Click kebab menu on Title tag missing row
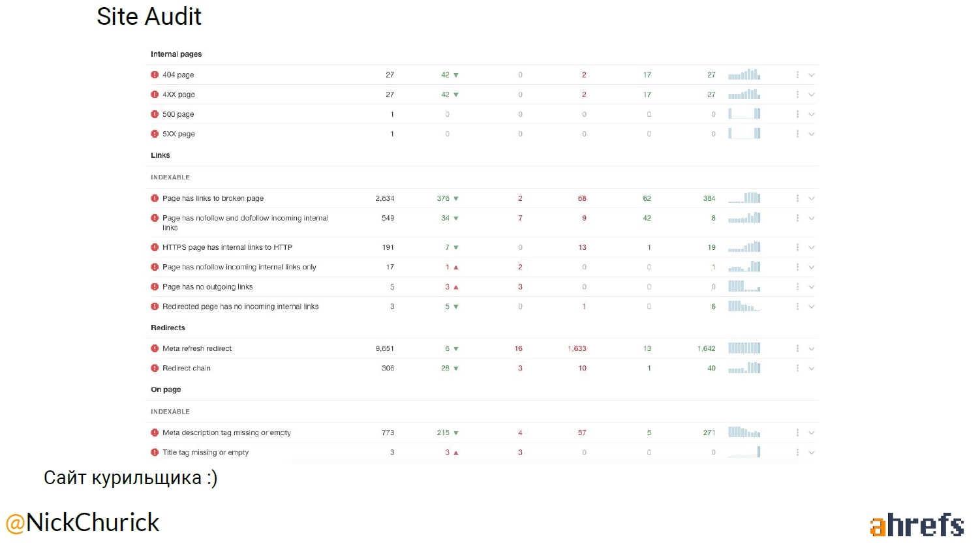 click(x=797, y=452)
